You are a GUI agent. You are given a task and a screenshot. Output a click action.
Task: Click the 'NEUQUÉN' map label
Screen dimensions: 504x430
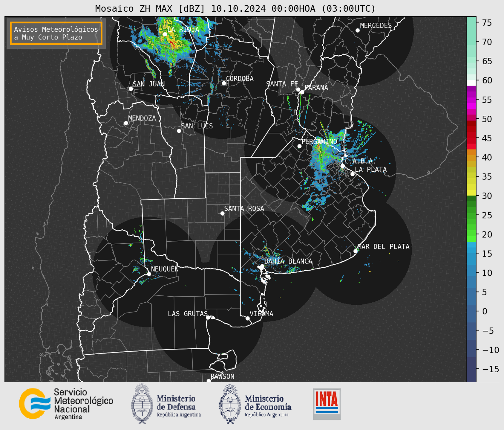tap(165, 269)
